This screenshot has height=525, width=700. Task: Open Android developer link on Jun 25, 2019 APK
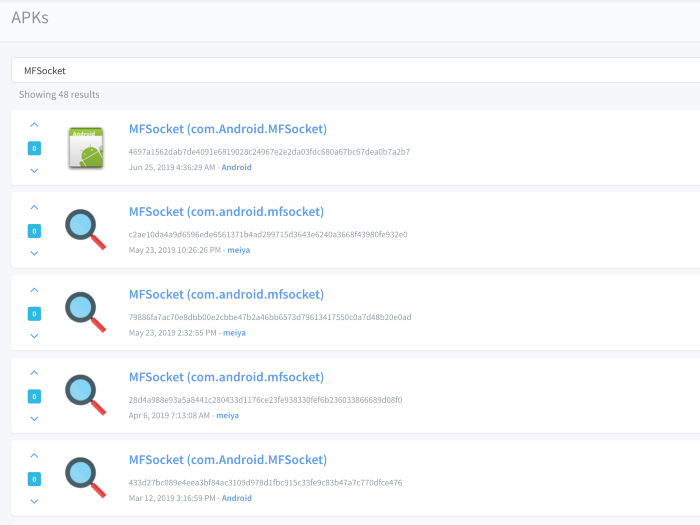[236, 167]
